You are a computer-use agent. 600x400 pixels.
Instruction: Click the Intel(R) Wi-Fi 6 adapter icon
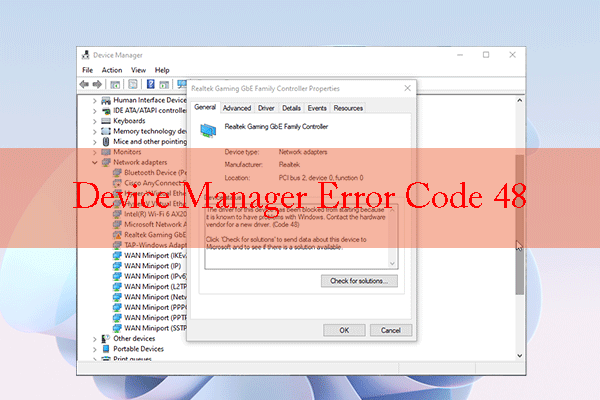(117, 214)
